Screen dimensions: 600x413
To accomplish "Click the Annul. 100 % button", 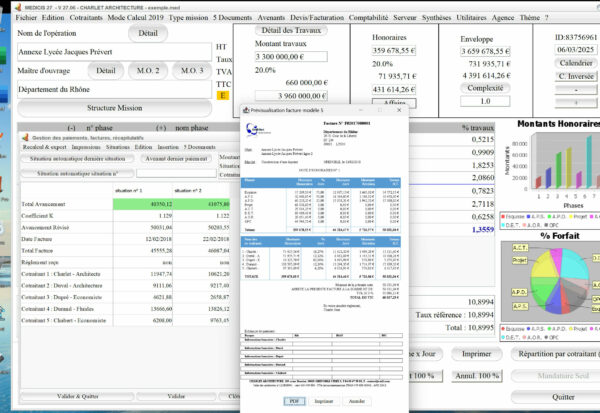I will click(x=477, y=376).
